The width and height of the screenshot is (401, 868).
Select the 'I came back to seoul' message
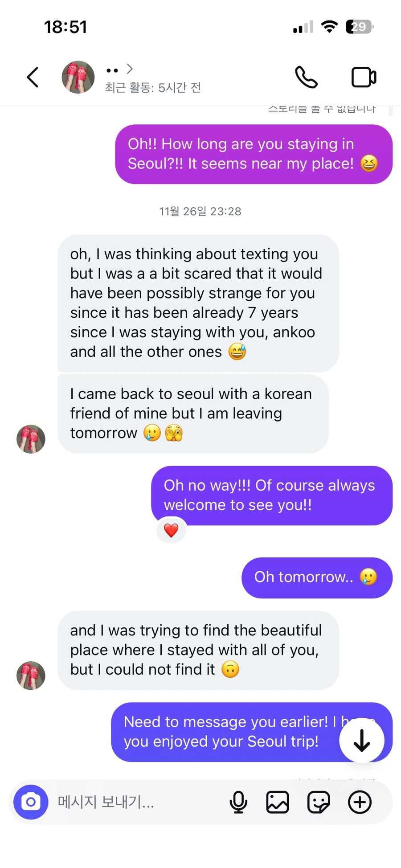[193, 414]
